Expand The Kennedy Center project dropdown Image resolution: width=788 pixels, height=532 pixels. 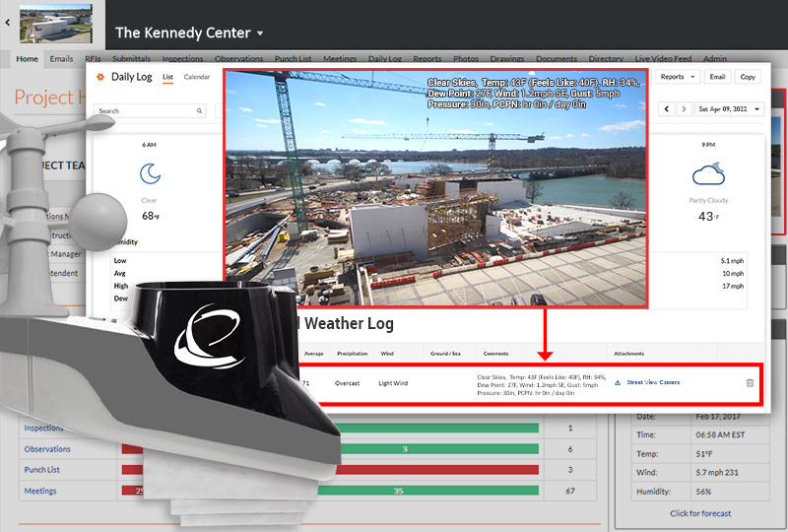[x=260, y=33]
